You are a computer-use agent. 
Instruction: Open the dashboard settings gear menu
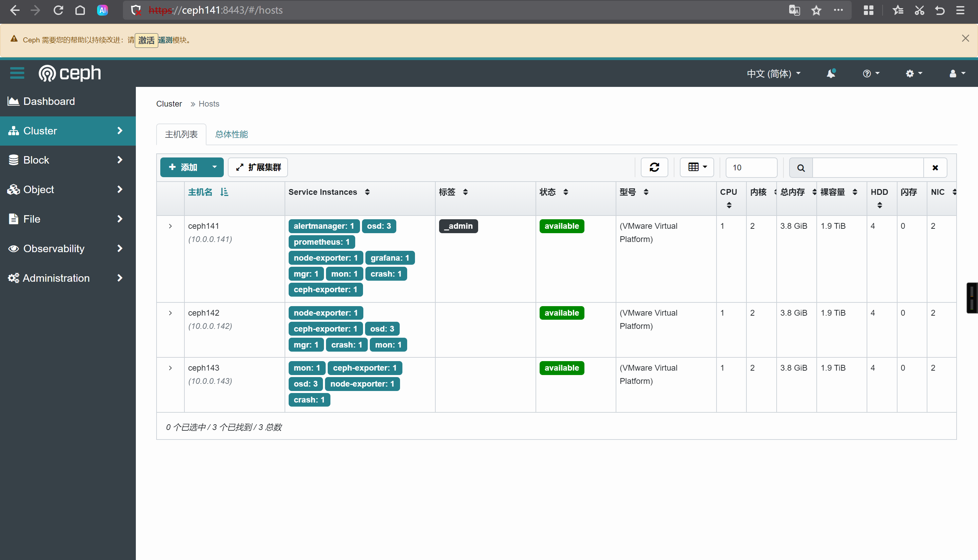(913, 73)
